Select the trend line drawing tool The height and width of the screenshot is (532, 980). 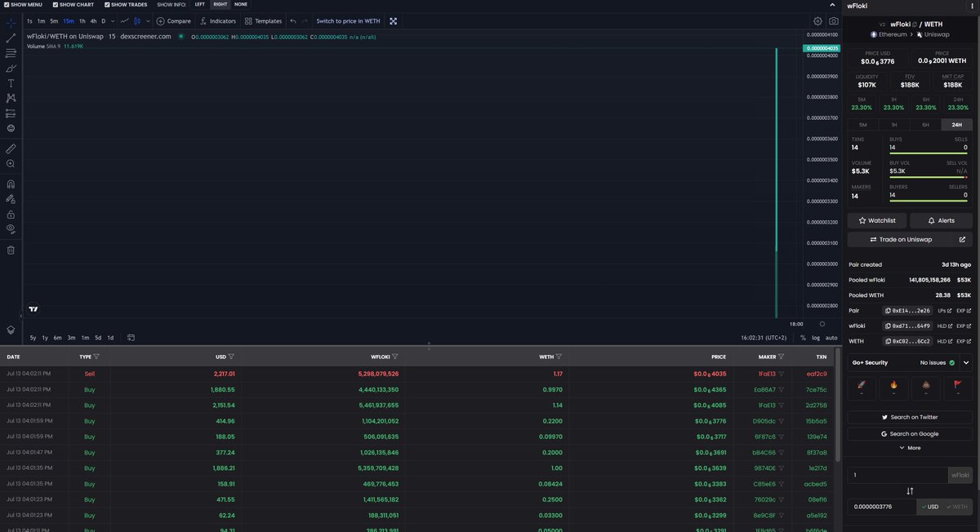pos(11,38)
